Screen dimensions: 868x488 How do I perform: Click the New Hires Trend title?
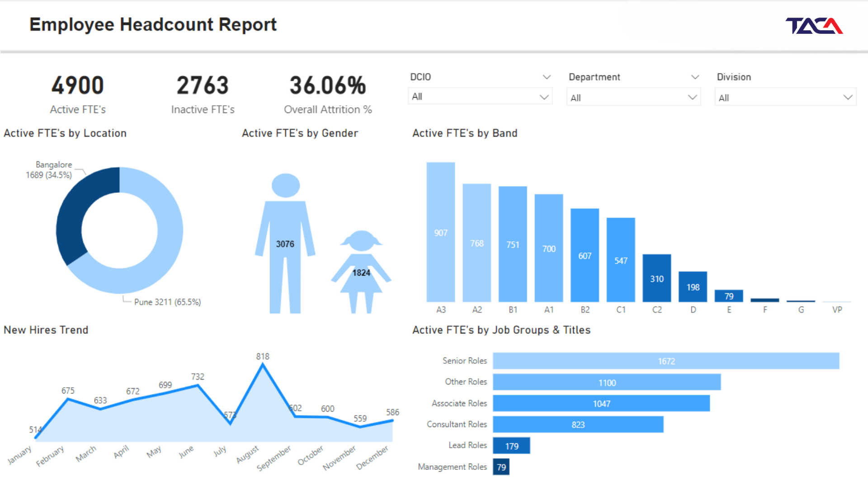tap(46, 330)
